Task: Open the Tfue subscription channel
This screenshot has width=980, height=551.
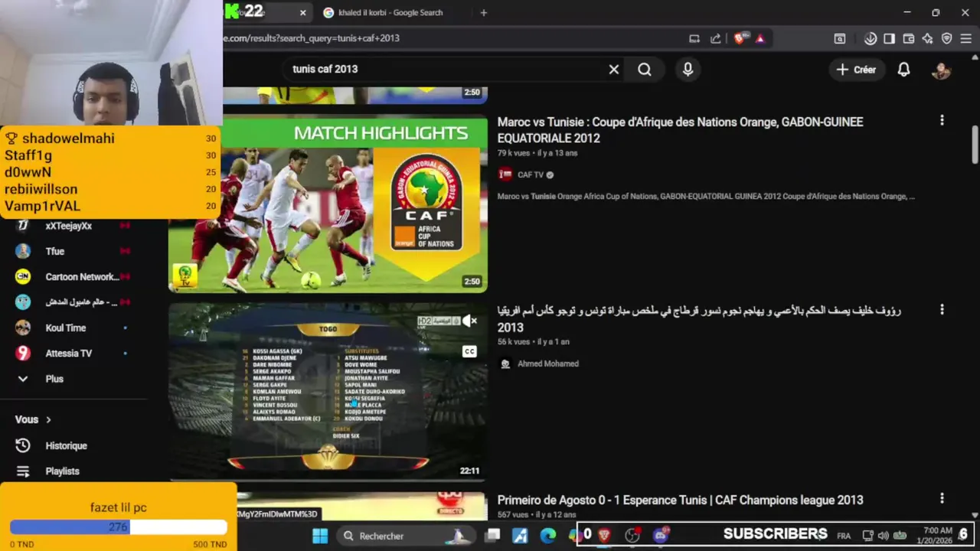Action: pyautogui.click(x=54, y=251)
